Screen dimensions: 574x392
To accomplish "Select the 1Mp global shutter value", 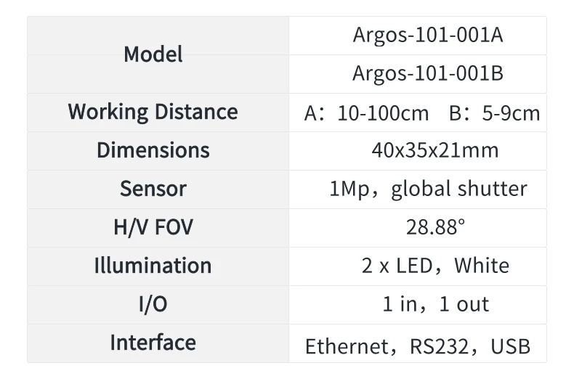I will click(x=428, y=189).
